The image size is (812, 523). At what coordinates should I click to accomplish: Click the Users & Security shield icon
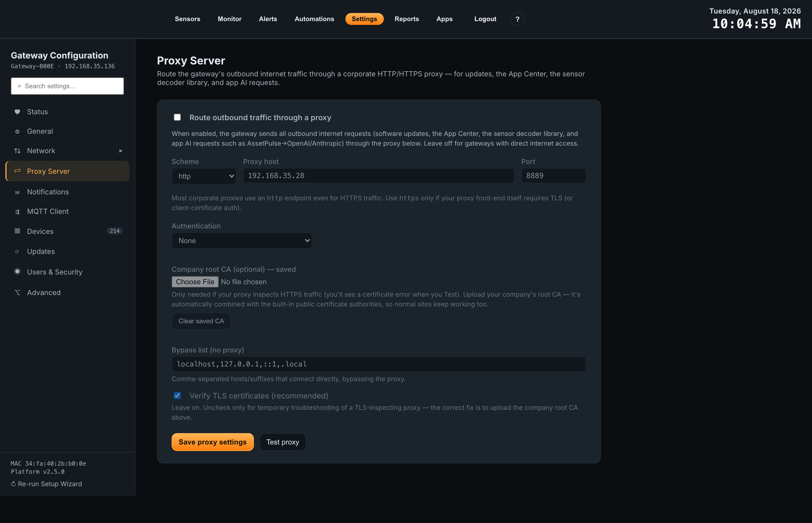[x=17, y=271]
